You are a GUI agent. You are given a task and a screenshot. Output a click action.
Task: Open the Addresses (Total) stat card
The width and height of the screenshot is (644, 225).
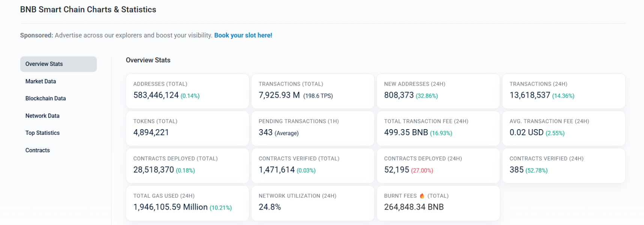pyautogui.click(x=188, y=91)
